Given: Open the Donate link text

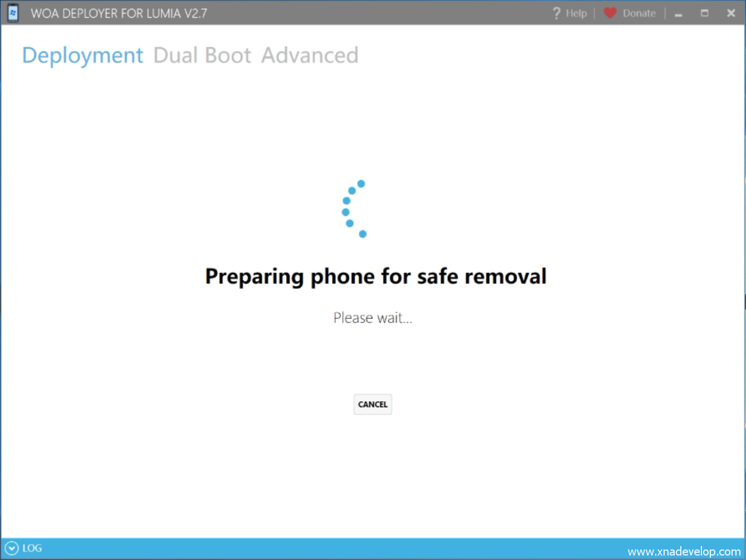Looking at the screenshot, I should (x=639, y=13).
